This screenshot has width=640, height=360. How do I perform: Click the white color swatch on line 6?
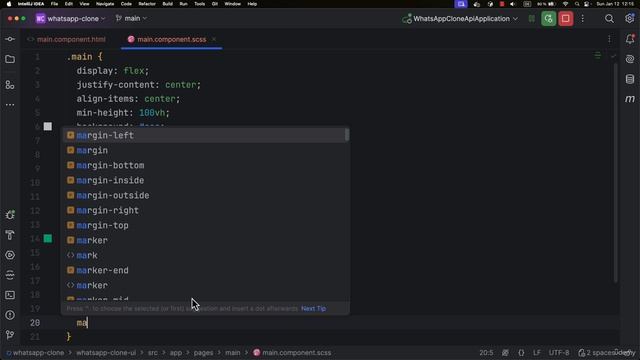tap(48, 127)
